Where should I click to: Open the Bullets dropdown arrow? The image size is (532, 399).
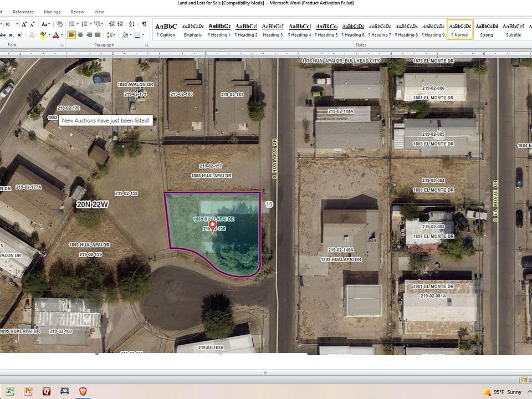(78, 24)
